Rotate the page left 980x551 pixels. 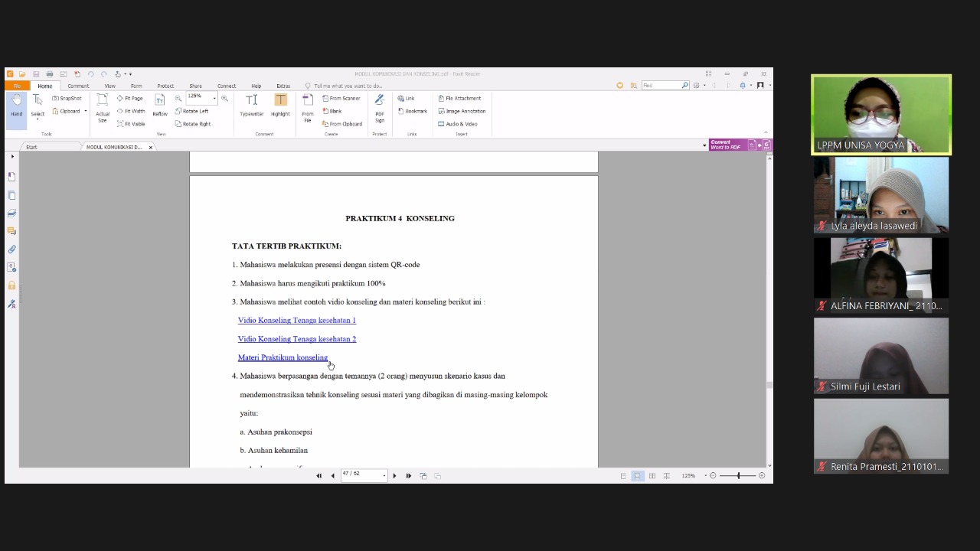191,111
